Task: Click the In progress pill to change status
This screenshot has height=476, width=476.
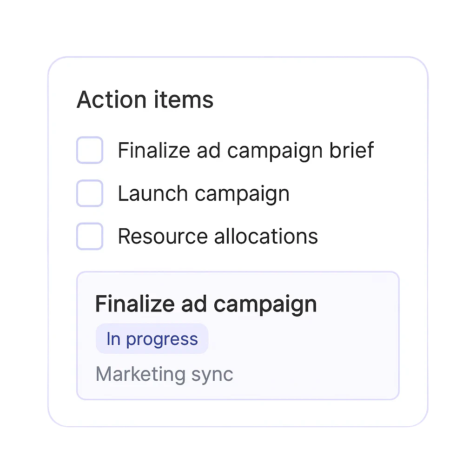Action: tap(152, 338)
